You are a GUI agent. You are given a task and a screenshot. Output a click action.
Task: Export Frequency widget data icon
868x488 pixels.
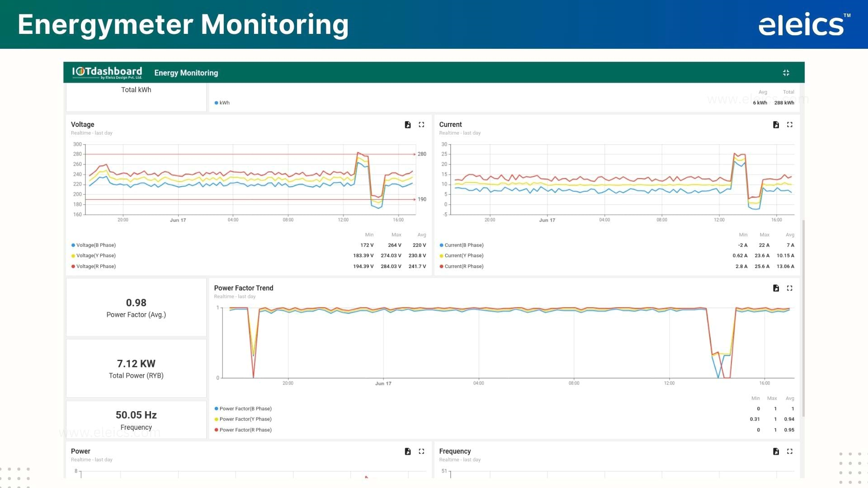pyautogui.click(x=776, y=451)
